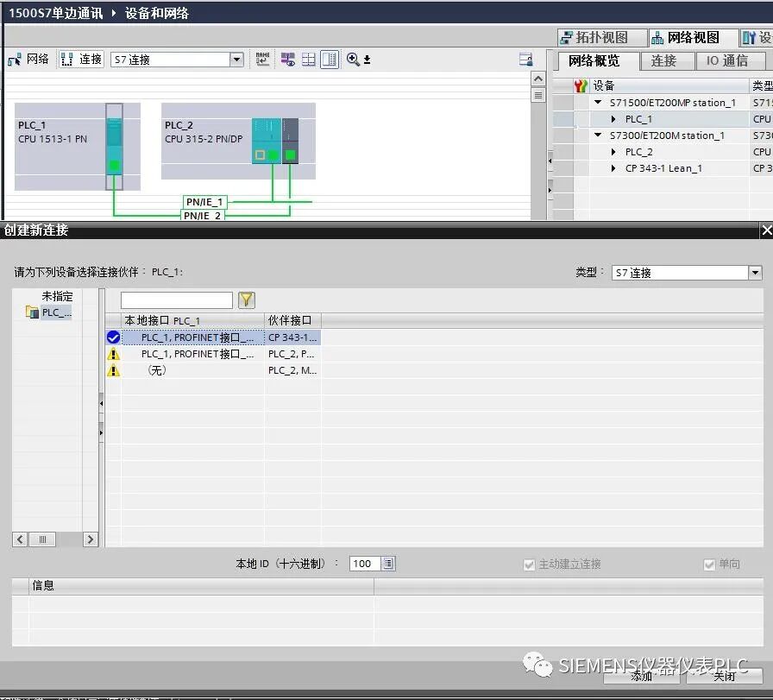The height and width of the screenshot is (700, 773).
Task: Click the 信息 column header
Action: pos(201,586)
